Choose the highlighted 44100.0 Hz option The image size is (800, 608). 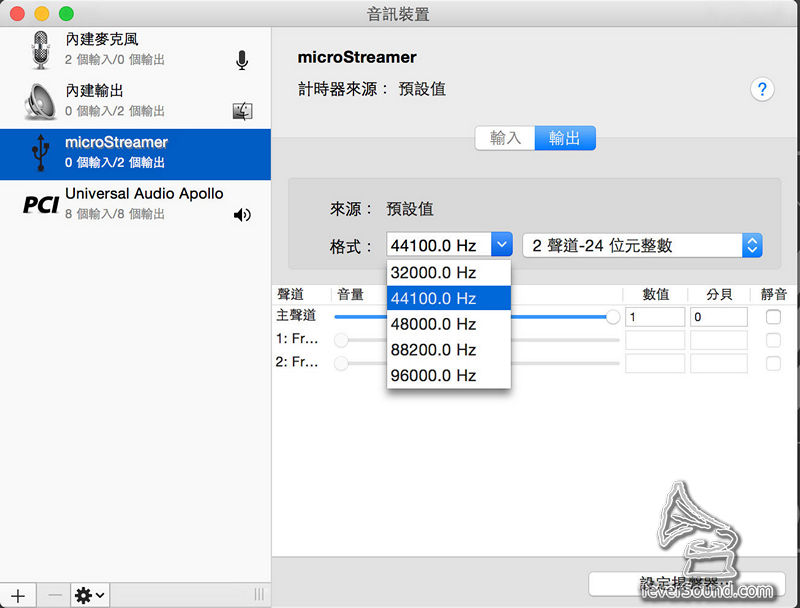(x=449, y=298)
